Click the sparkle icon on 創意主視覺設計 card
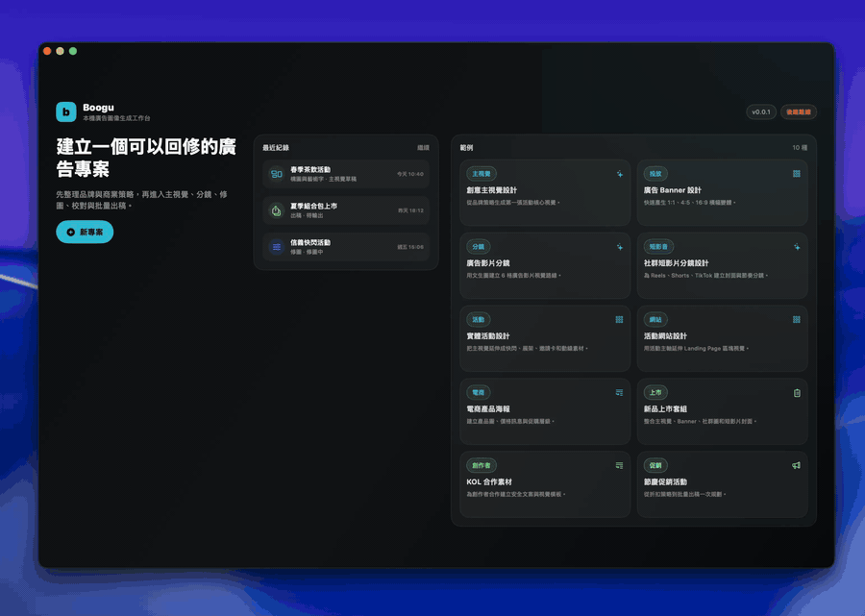Screen dimensions: 865x616 (620, 174)
